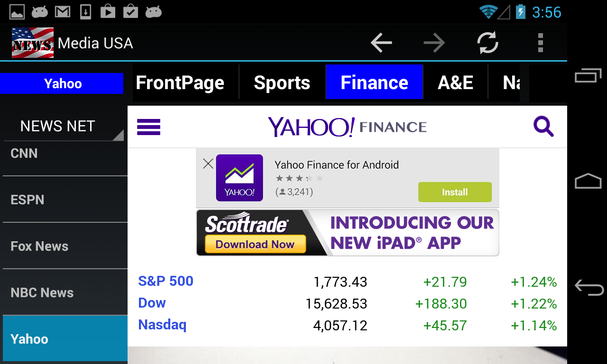Select Fox News in the sidebar
The height and width of the screenshot is (364, 607).
tap(39, 246)
